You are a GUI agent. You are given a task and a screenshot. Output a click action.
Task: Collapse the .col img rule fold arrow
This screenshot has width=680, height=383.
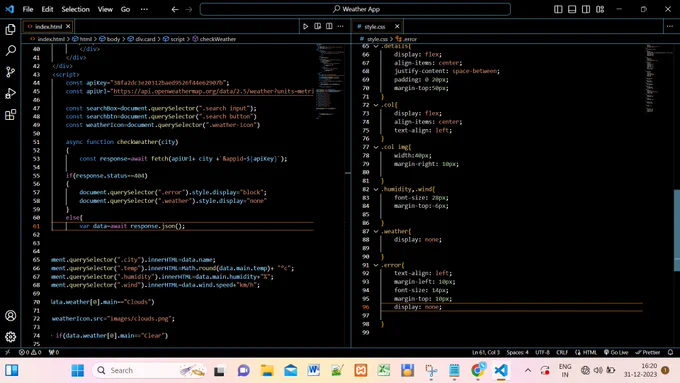pyautogui.click(x=376, y=147)
